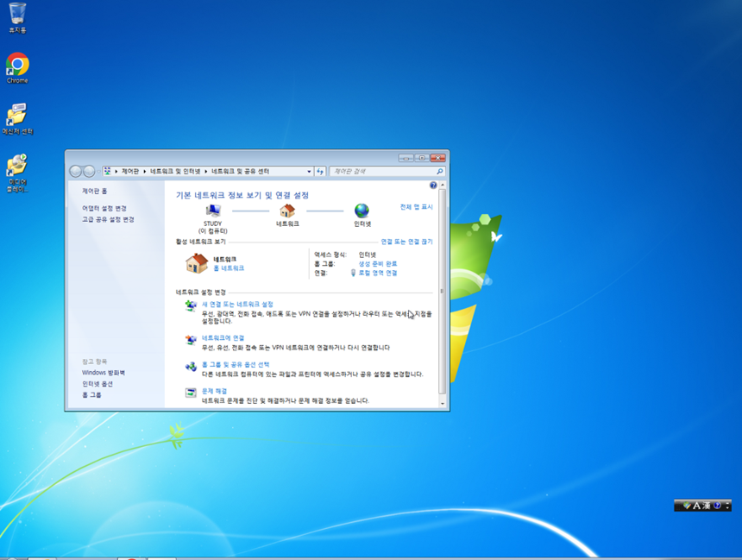This screenshot has width=742, height=560.
Task: Click the 홈 네트워크 link
Action: (229, 268)
